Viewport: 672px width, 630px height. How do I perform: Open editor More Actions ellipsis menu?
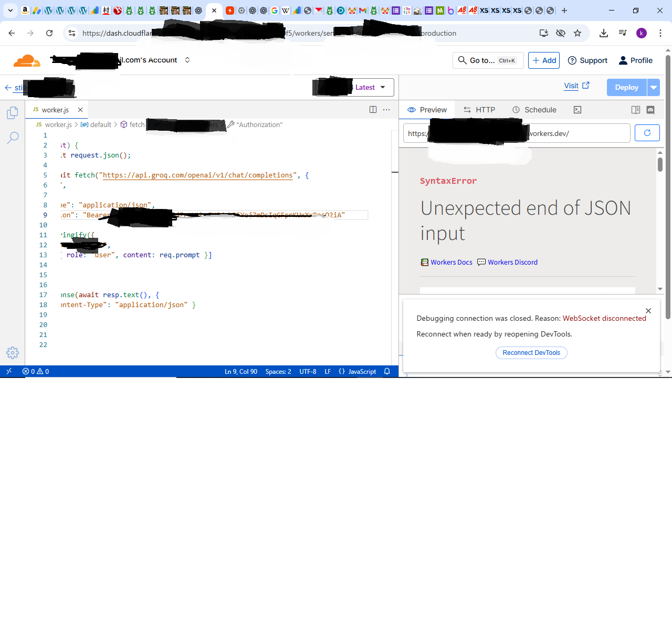(x=386, y=110)
